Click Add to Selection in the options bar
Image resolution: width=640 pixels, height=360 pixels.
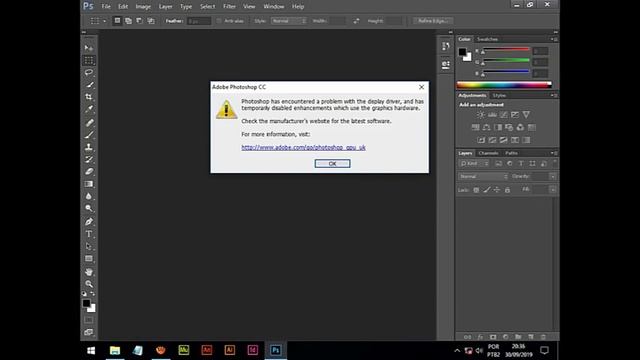click(128, 21)
